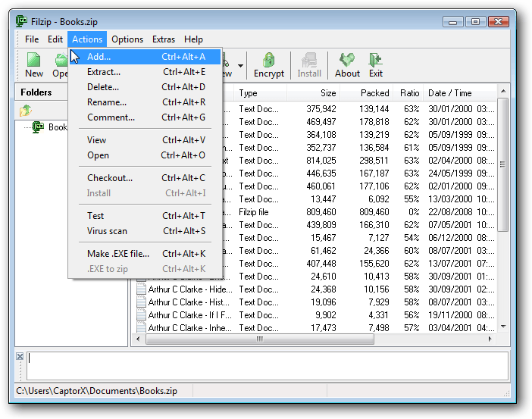Click file icon for Arthur C Clarke - Hist...
The image size is (532, 419).
141,302
